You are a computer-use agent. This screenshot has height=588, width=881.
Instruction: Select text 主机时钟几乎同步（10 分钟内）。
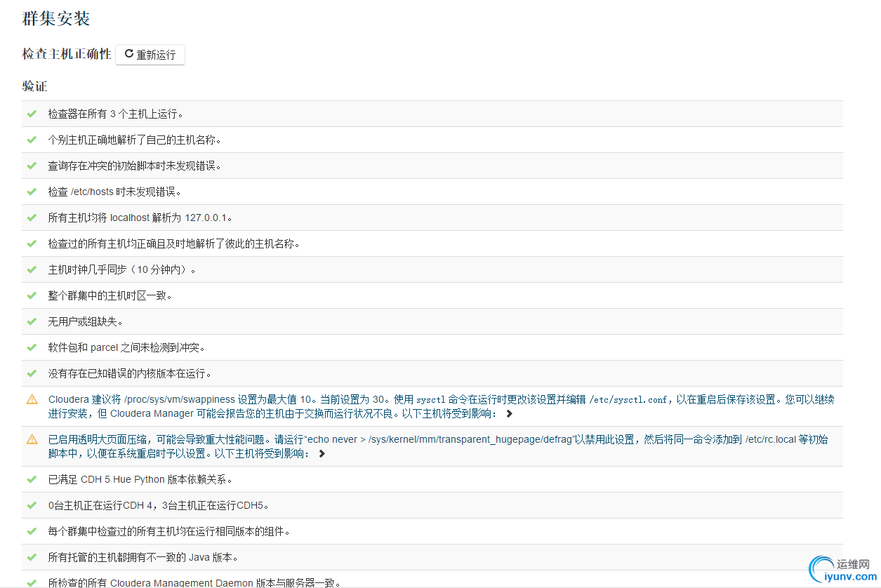click(122, 269)
